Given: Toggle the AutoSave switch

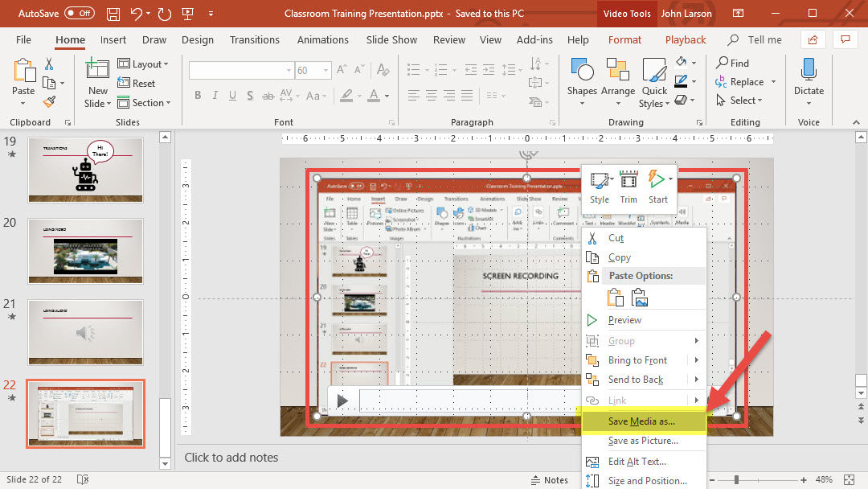Looking at the screenshot, I should pyautogui.click(x=79, y=14).
